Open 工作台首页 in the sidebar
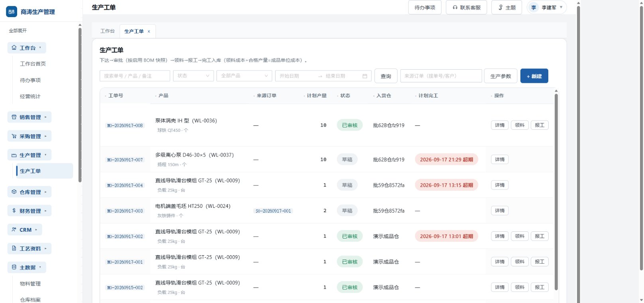Viewport: 644px width, 303px height. point(33,64)
